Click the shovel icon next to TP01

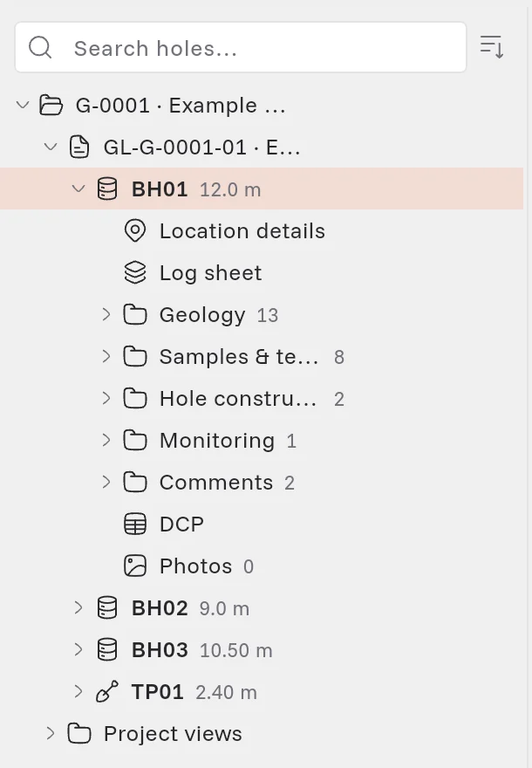[x=107, y=691]
